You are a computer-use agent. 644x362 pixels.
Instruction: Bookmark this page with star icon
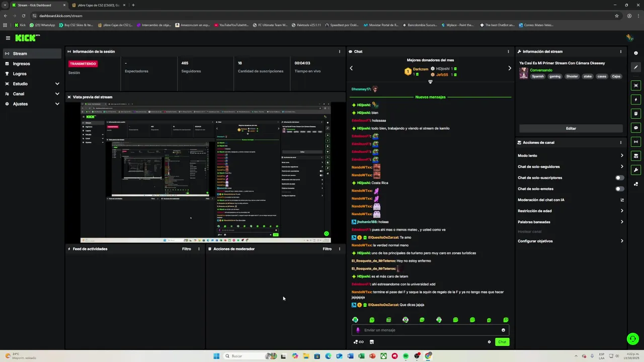tap(617, 16)
